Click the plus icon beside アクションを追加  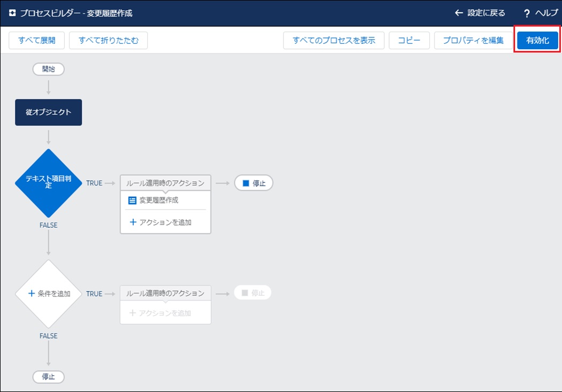[133, 222]
